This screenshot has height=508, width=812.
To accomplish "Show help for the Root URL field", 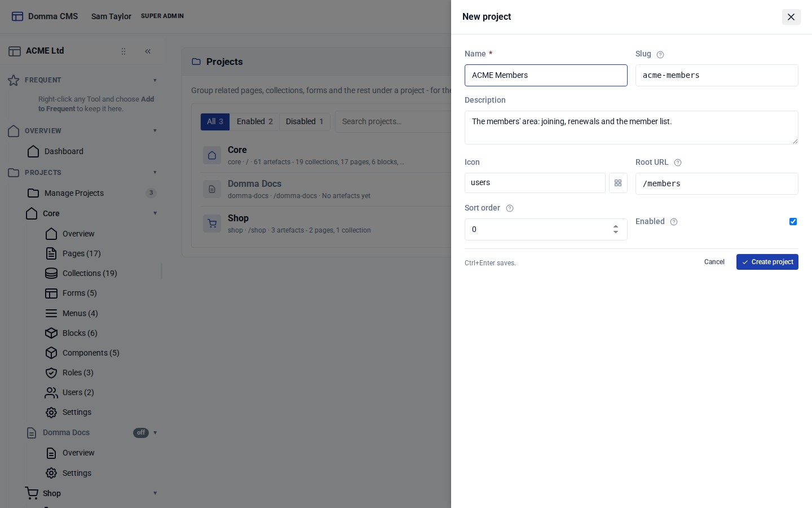I will [x=678, y=163].
